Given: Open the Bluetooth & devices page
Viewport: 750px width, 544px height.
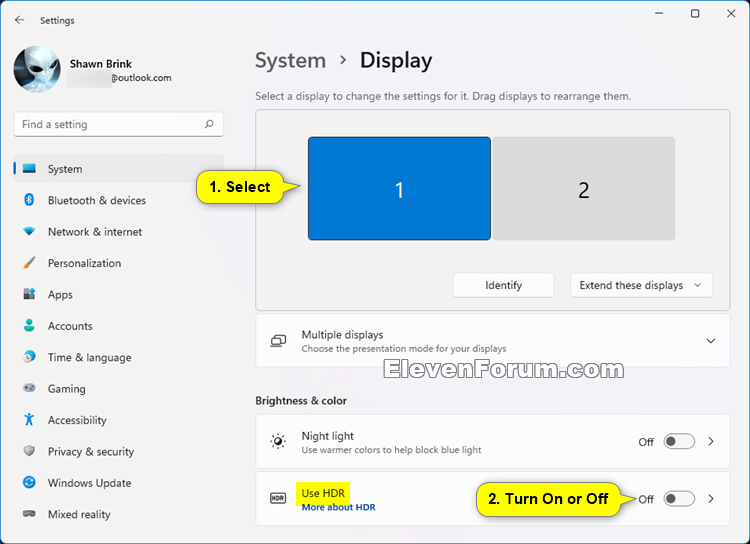Looking at the screenshot, I should [x=119, y=200].
